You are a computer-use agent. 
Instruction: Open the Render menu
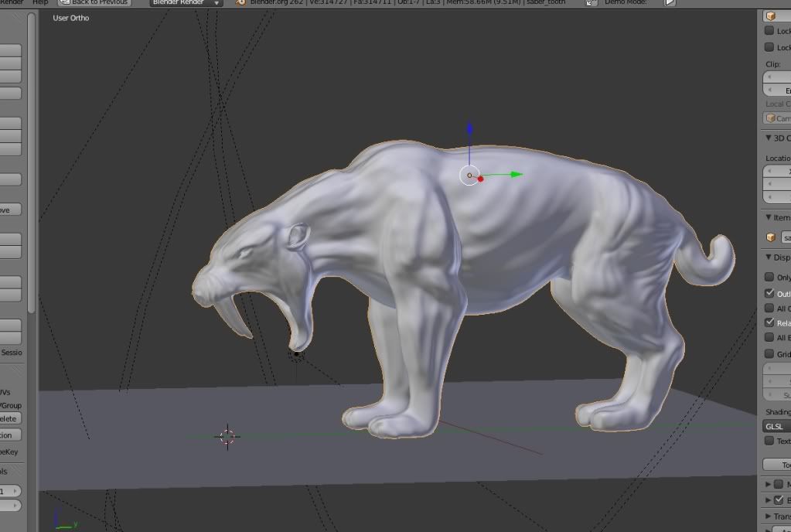(12, 2)
